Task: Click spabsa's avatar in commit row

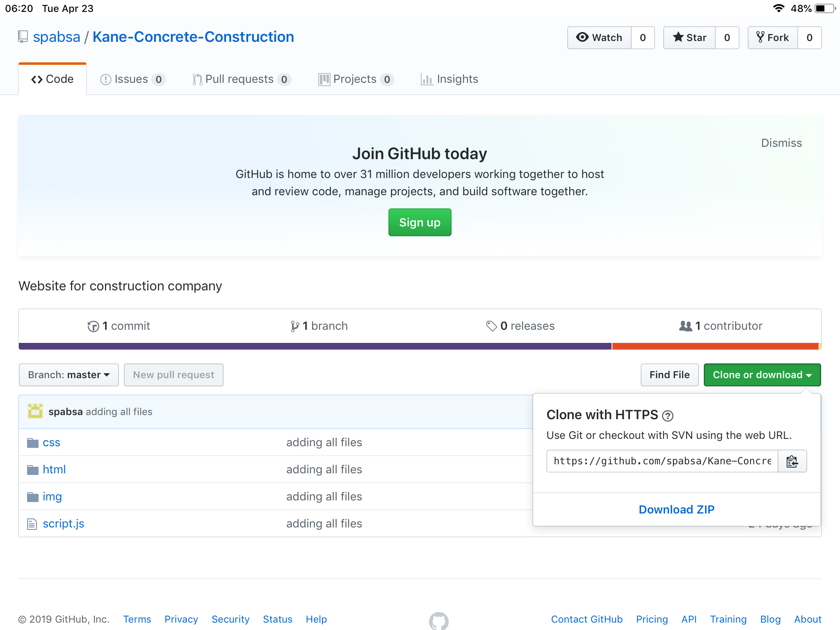Action: click(35, 411)
